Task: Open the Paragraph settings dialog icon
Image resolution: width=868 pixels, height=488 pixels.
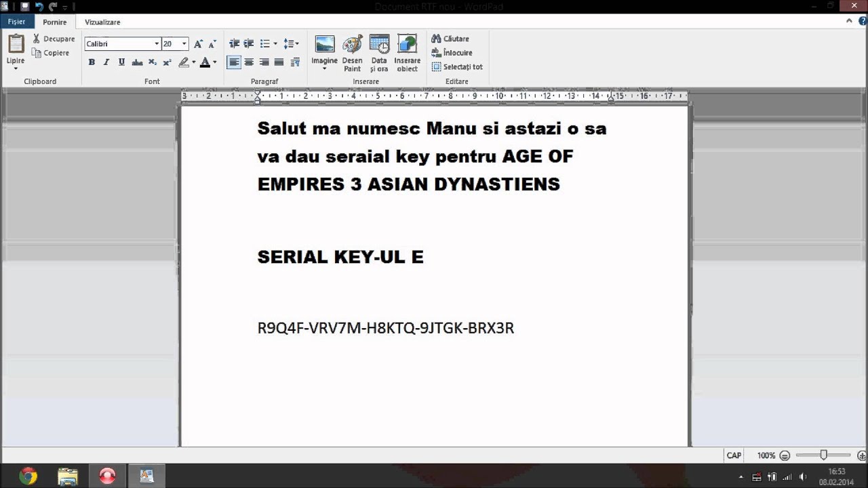Action: 295,62
